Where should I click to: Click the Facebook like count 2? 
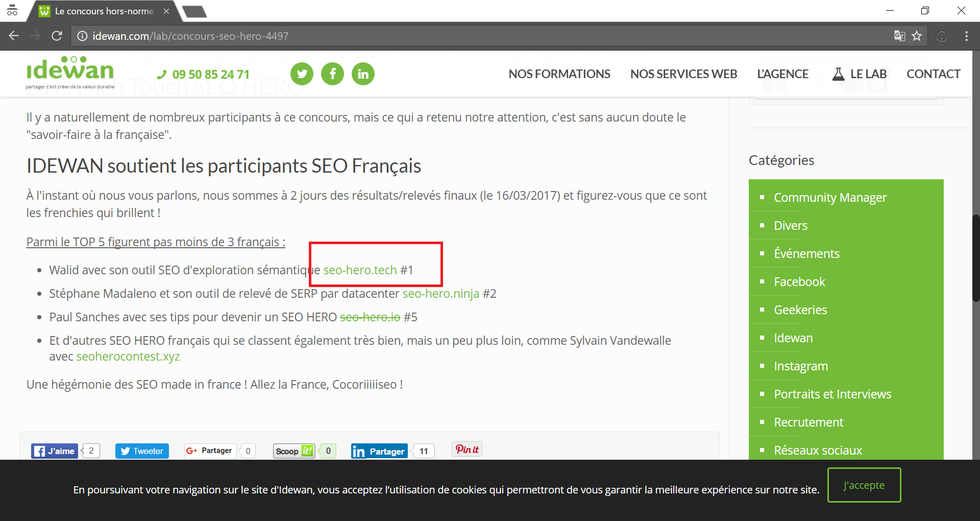pos(91,451)
